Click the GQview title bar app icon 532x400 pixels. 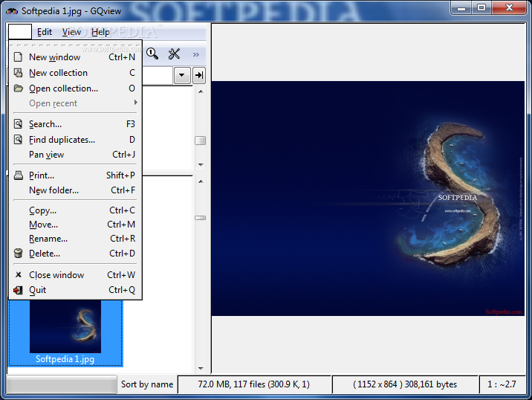[12, 11]
